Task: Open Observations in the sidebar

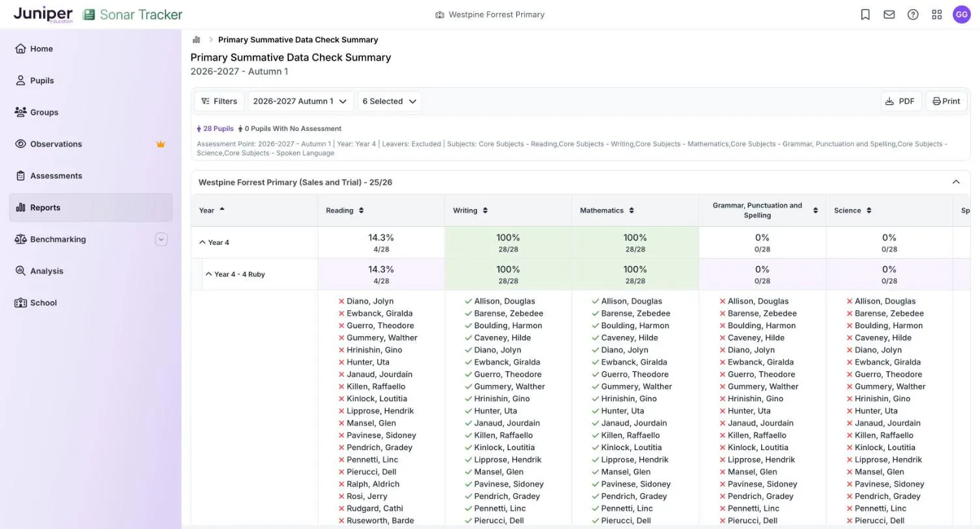Action: coord(91,144)
